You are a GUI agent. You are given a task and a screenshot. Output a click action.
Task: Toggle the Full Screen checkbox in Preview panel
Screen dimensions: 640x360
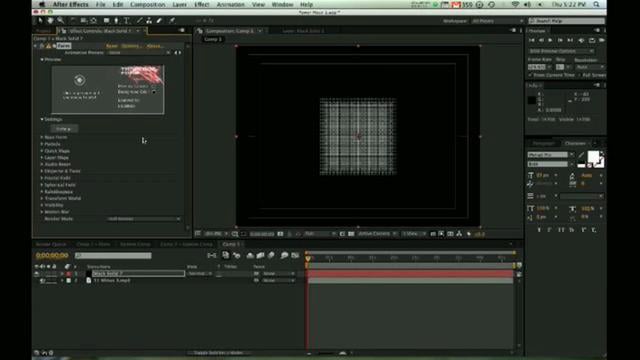[x=580, y=75]
